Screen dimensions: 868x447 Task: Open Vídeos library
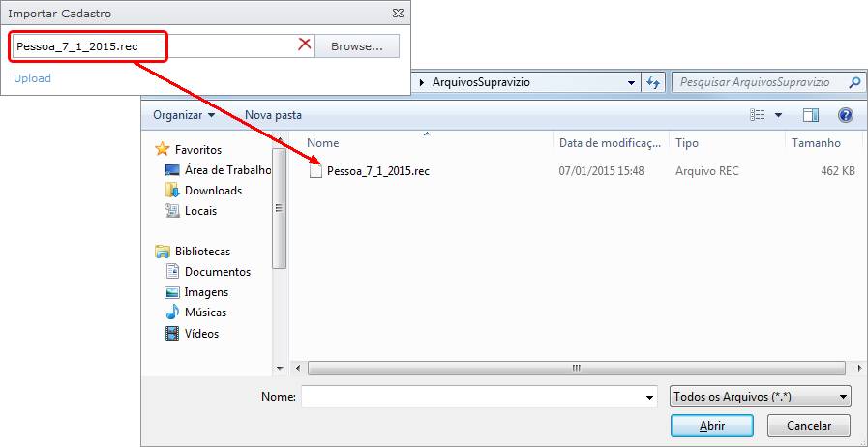tap(201, 334)
